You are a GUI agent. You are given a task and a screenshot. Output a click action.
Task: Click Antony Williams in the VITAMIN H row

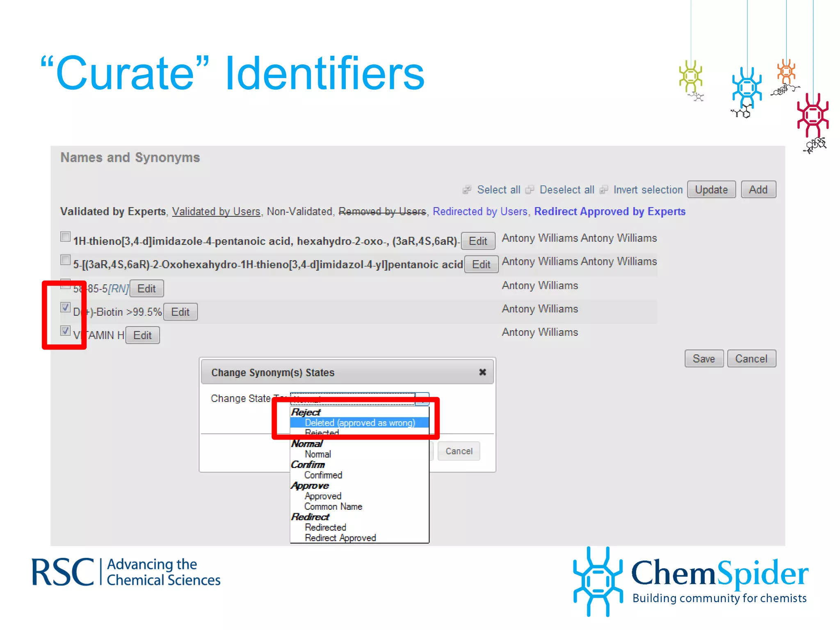coord(540,332)
